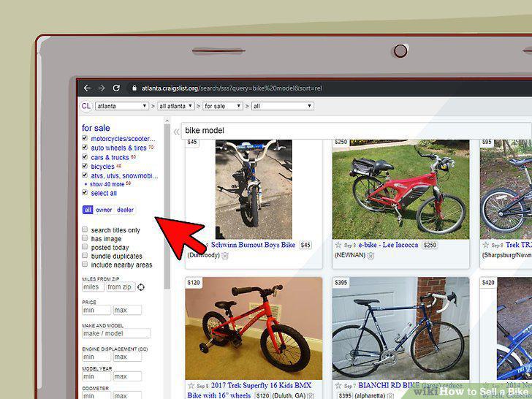This screenshot has width=532, height=399.
Task: Go back with the browser back arrow
Action: 87,88
